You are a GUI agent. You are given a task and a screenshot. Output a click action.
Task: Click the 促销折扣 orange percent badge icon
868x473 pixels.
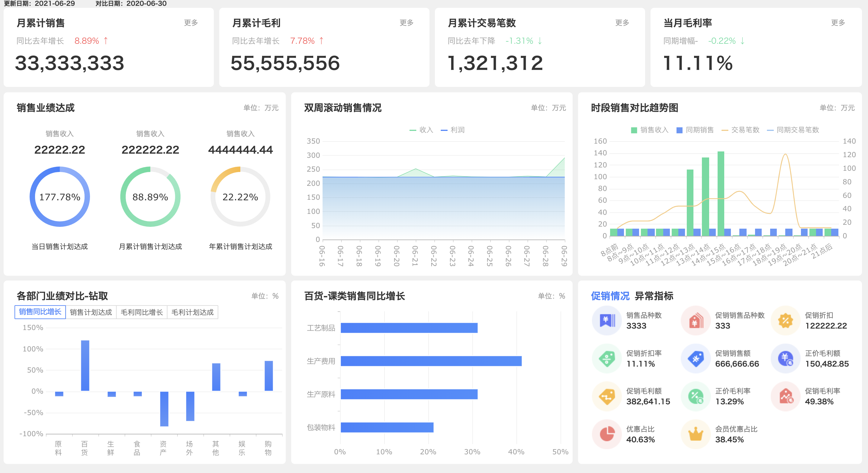coord(786,320)
